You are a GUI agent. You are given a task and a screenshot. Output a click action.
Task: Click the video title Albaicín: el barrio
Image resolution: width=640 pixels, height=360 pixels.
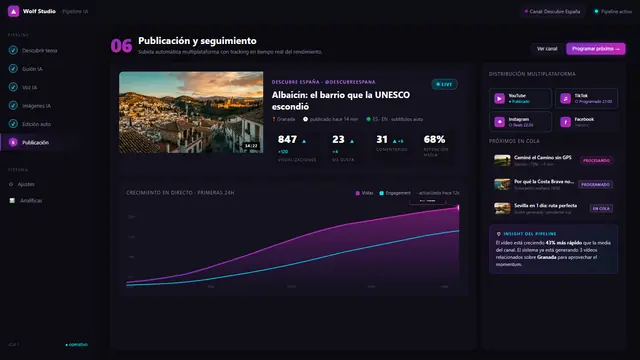tap(341, 100)
